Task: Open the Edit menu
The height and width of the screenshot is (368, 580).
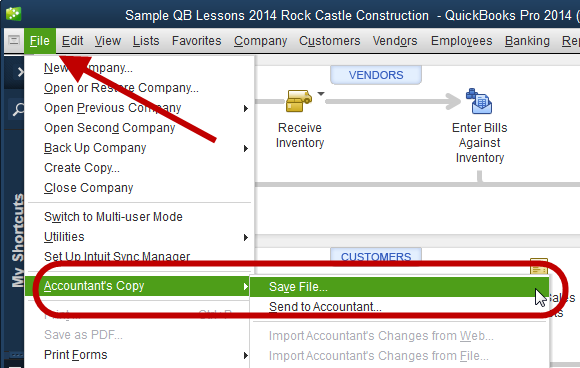Action: click(x=72, y=41)
